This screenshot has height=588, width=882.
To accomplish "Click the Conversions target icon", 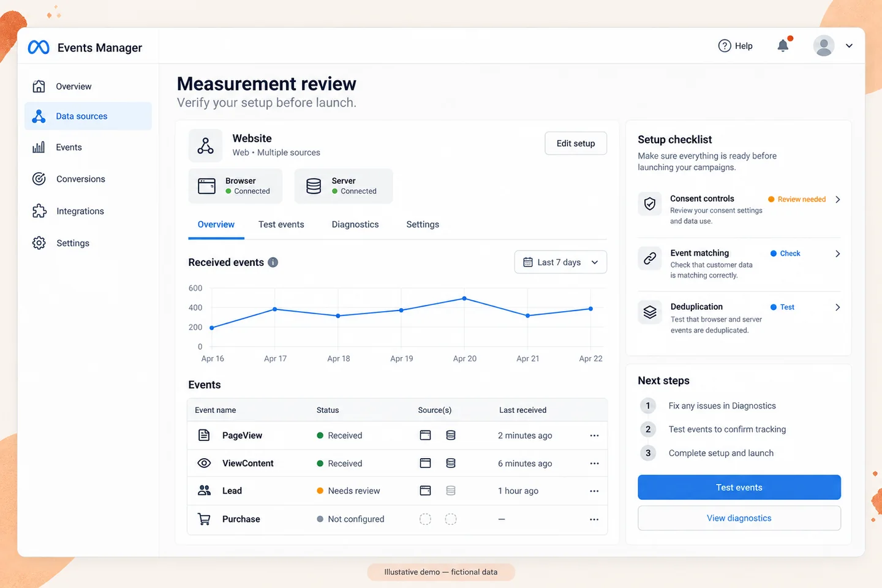I will click(39, 179).
